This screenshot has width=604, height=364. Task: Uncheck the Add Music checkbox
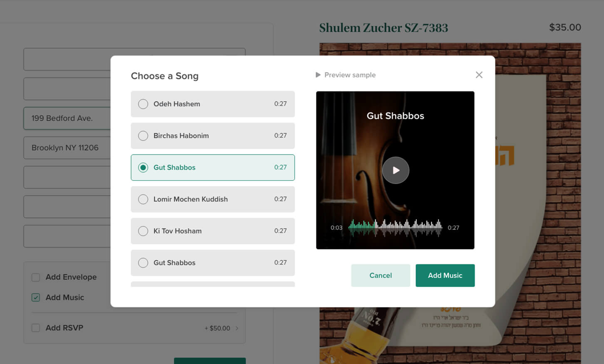36,298
